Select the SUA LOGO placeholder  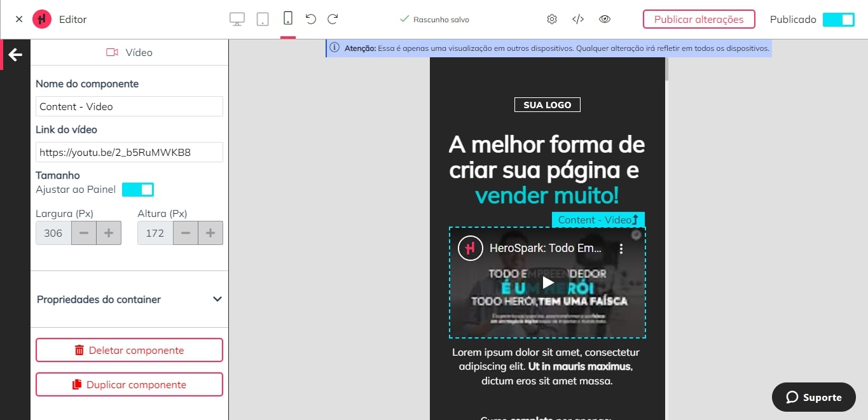[548, 105]
